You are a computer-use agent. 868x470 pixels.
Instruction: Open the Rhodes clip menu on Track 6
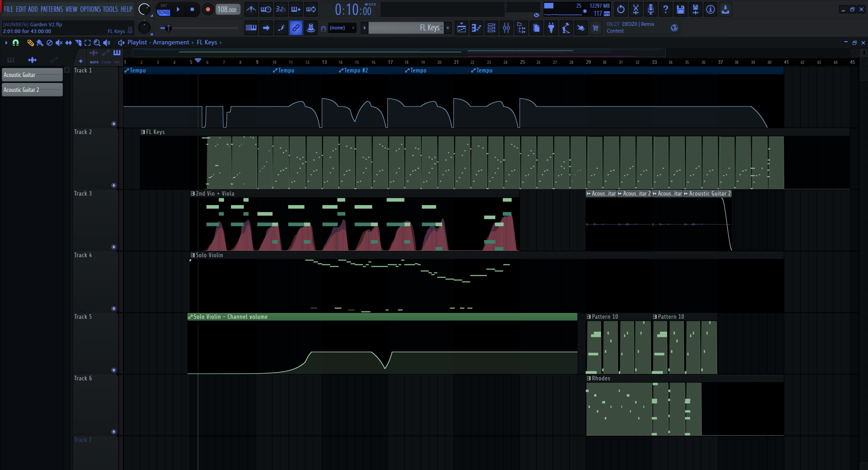pos(589,379)
